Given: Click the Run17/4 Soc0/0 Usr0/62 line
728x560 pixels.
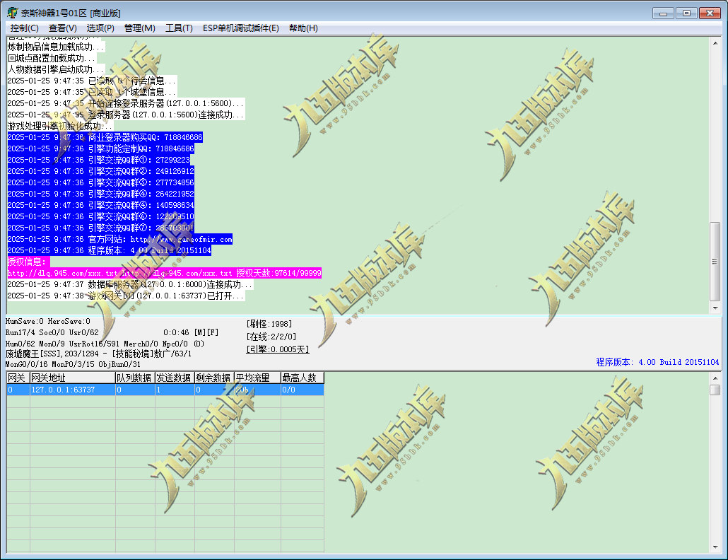Looking at the screenshot, I should 52,332.
